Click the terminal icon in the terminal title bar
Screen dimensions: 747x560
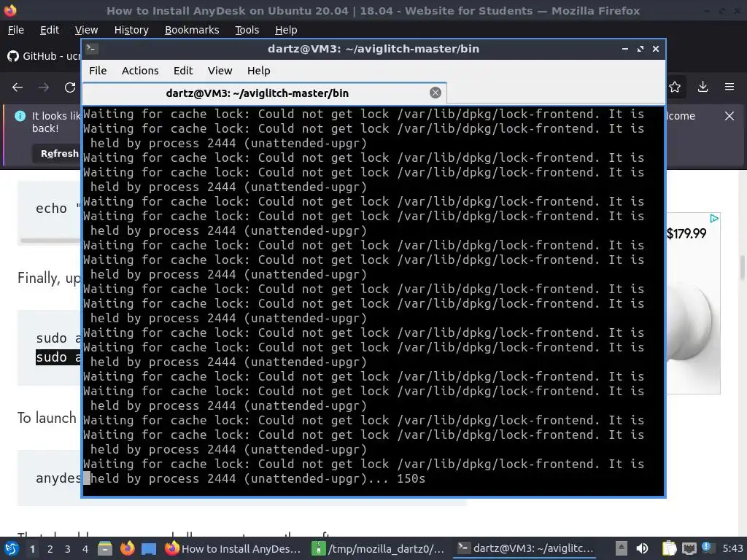point(91,49)
